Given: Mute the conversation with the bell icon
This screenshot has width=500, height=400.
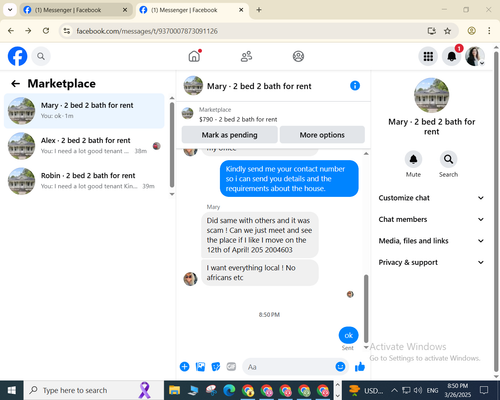Looking at the screenshot, I should coord(413,159).
